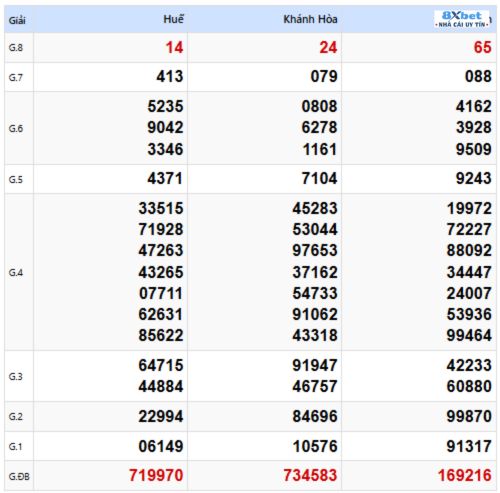The image size is (500, 493).
Task: Click the G.4 row label
Action: [16, 273]
